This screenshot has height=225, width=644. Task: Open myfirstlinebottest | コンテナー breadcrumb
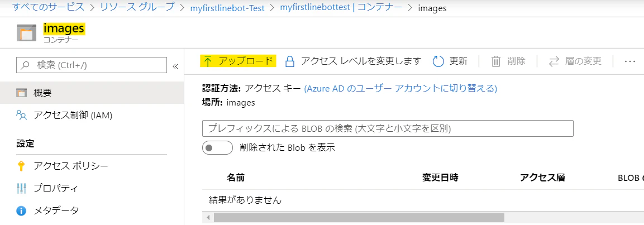pyautogui.click(x=341, y=7)
